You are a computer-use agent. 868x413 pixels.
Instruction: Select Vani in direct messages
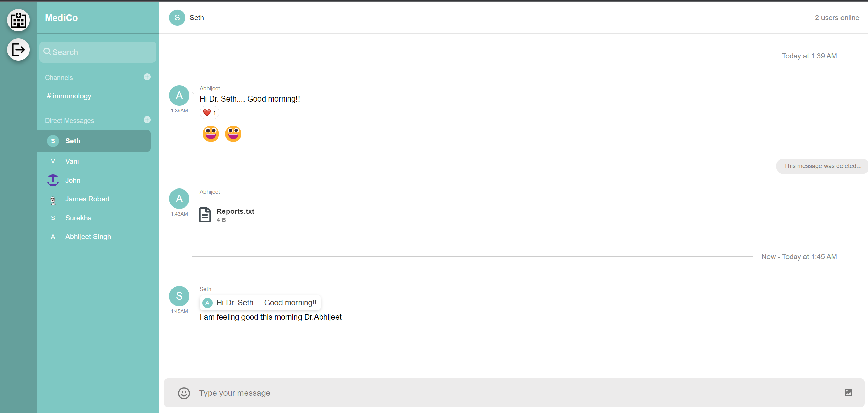[72, 161]
